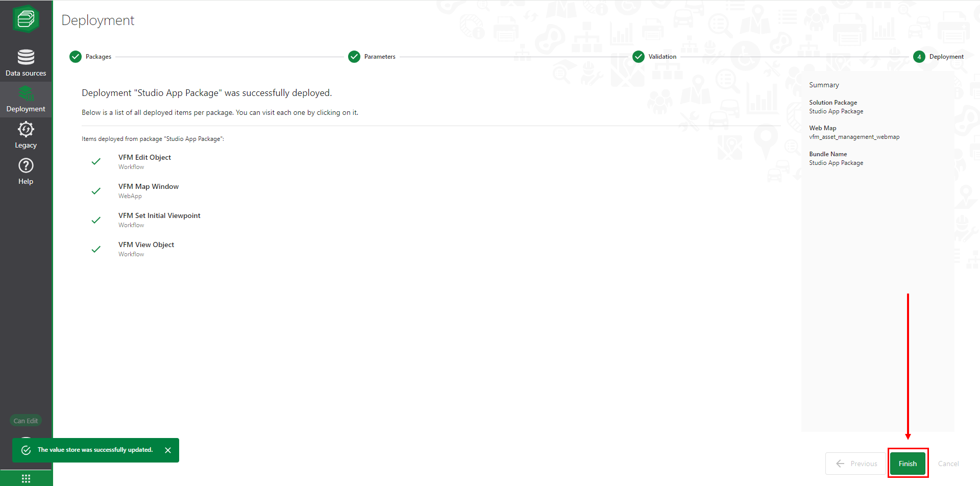Click the VertiGIS Studio logo icon
980x486 pixels.
click(x=26, y=19)
